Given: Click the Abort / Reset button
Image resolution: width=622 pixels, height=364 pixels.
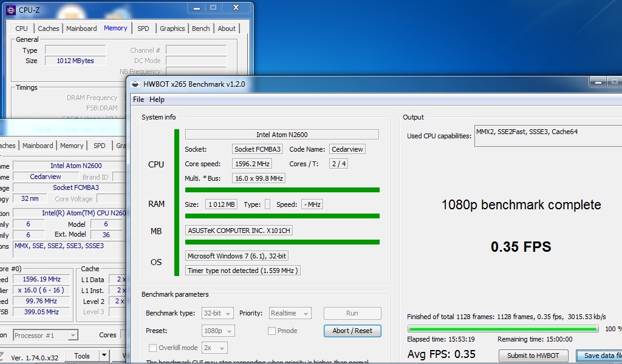Looking at the screenshot, I should point(352,331).
